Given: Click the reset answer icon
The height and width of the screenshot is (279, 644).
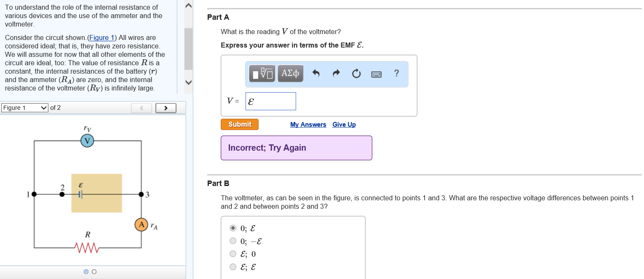Looking at the screenshot, I should [x=356, y=74].
